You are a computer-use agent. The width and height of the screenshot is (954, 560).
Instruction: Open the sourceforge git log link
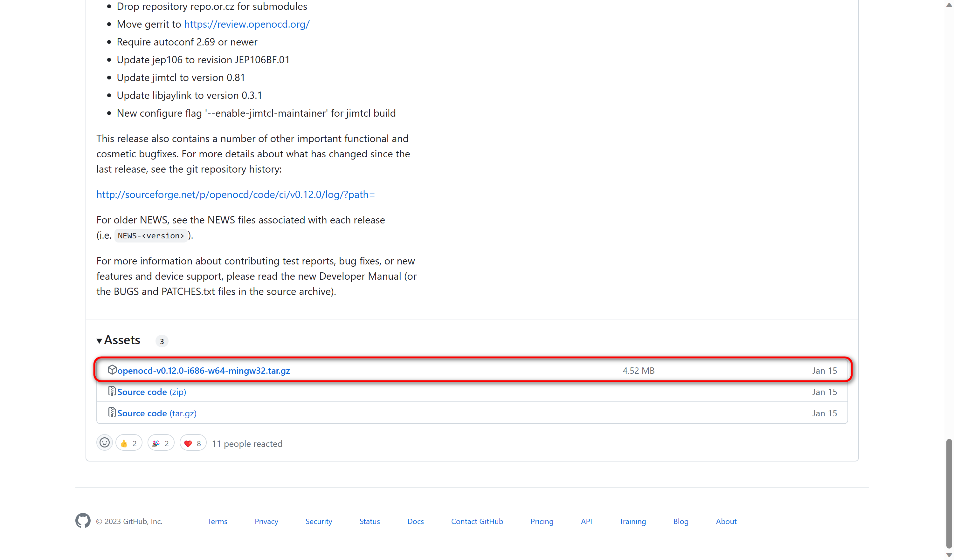[235, 195]
